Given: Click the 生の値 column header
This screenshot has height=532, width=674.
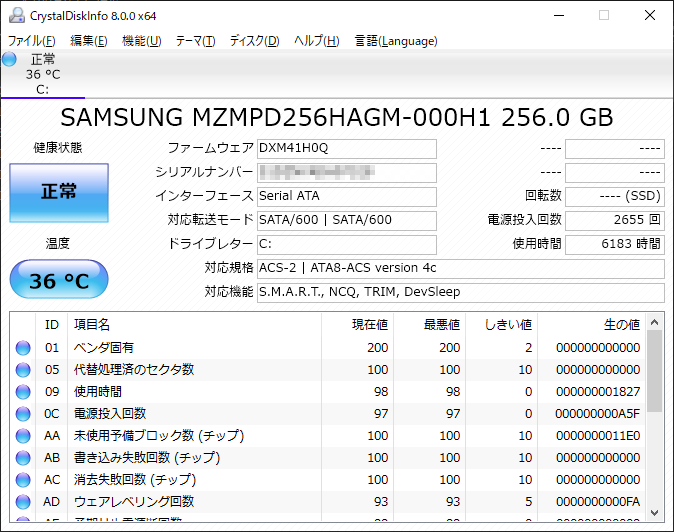Looking at the screenshot, I should click(x=591, y=324).
